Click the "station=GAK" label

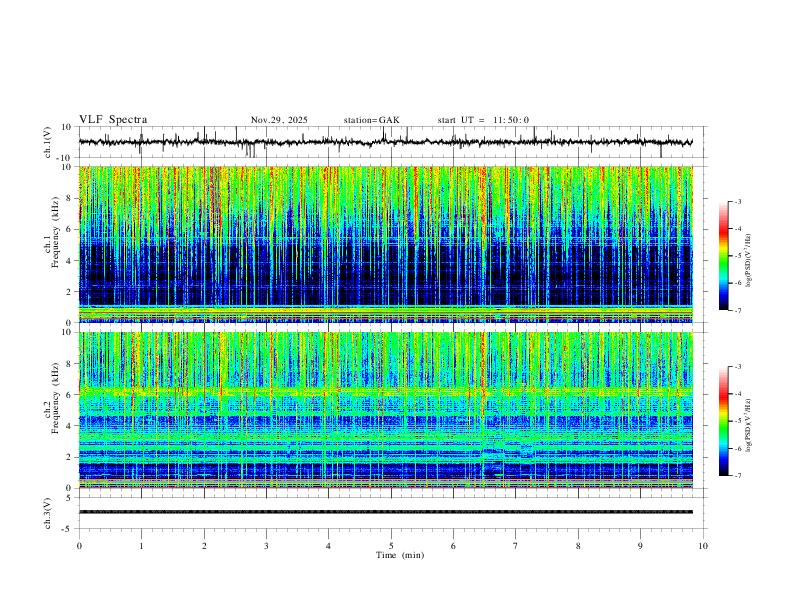372,120
